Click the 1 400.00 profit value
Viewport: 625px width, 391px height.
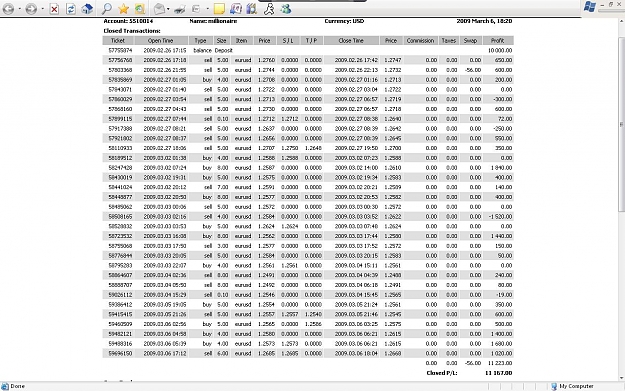click(x=502, y=334)
